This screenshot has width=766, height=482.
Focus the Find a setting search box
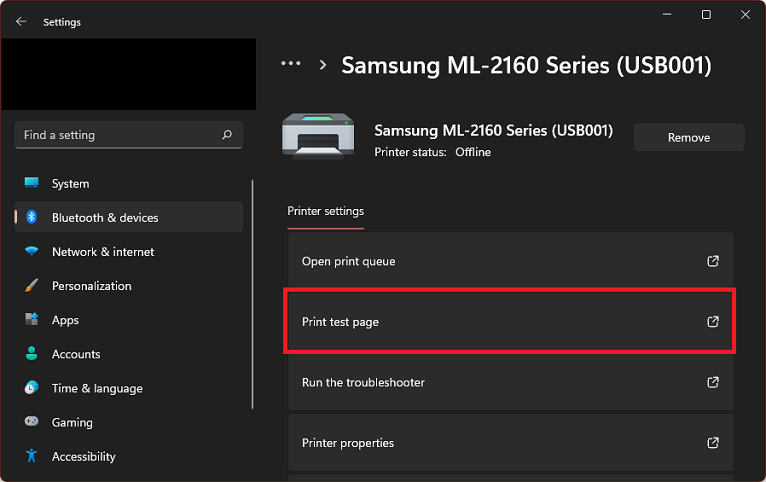(129, 135)
